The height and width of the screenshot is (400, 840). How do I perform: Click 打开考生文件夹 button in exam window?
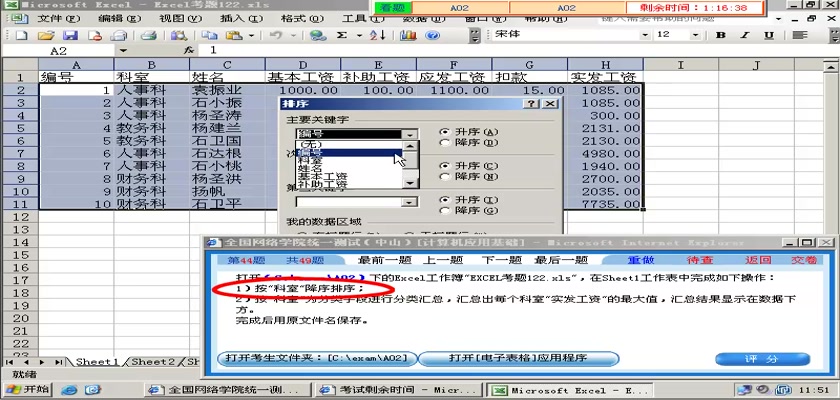tap(316, 358)
